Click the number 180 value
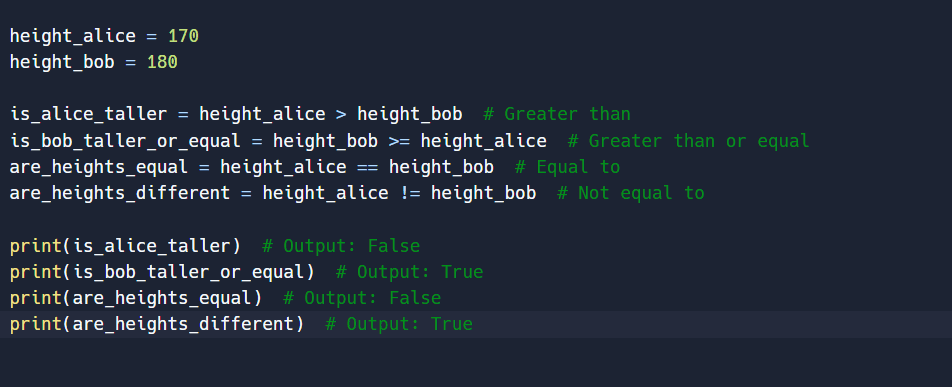This screenshot has width=952, height=387. tap(162, 62)
